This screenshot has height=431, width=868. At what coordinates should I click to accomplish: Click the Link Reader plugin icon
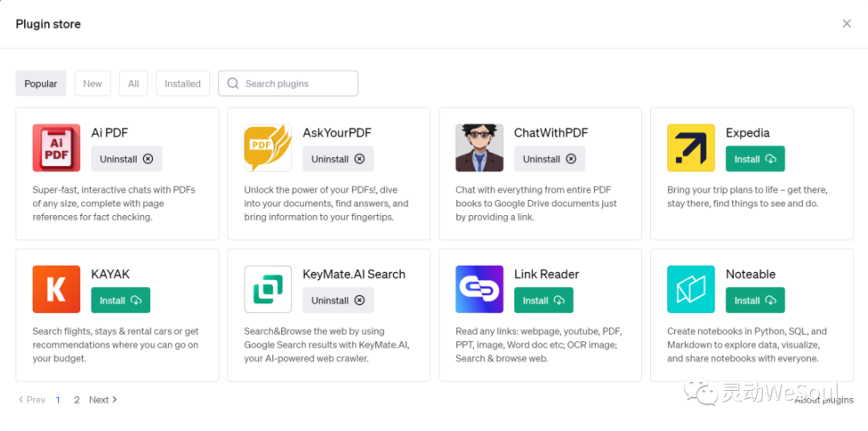click(480, 289)
